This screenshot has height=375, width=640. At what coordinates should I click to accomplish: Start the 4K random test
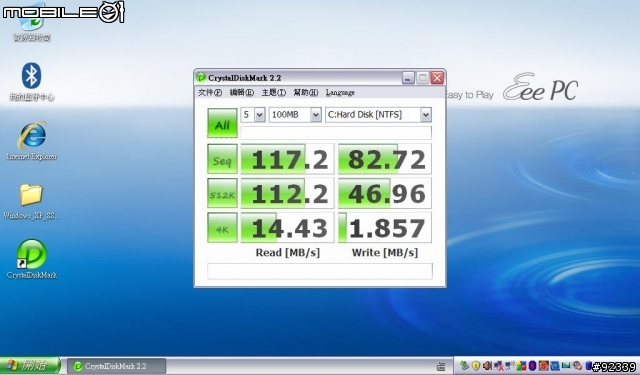pyautogui.click(x=222, y=227)
